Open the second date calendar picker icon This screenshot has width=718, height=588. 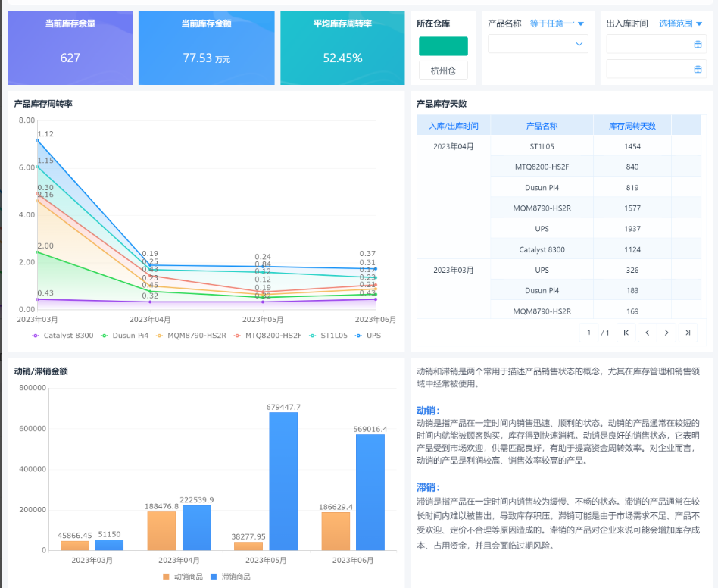pyautogui.click(x=698, y=69)
